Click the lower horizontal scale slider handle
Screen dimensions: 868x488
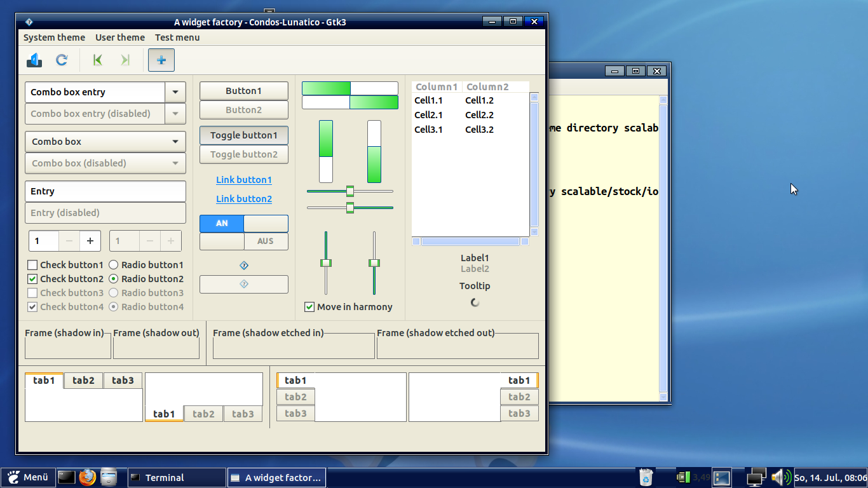(350, 207)
